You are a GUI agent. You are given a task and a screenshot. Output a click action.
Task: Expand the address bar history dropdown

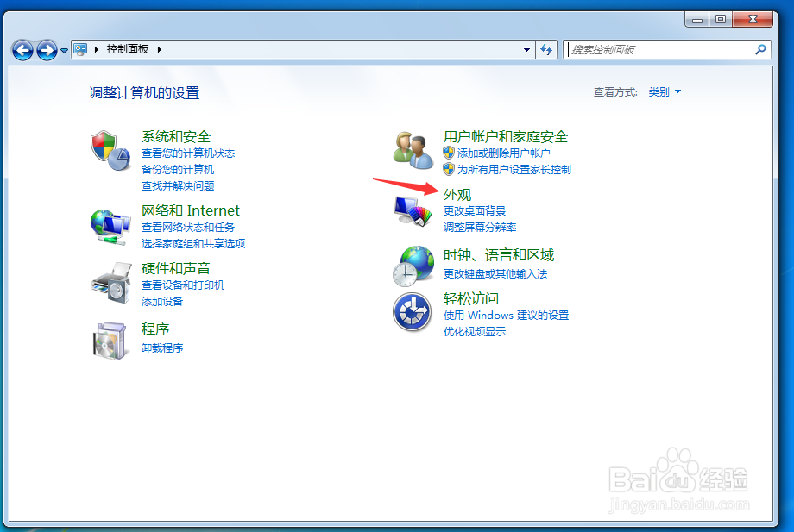526,49
